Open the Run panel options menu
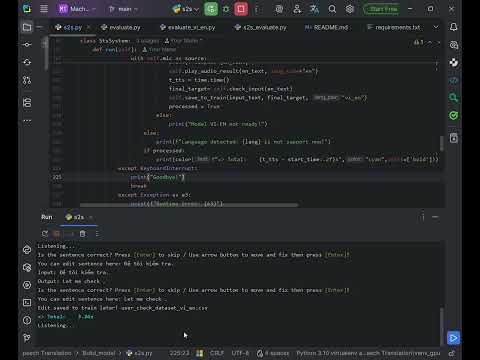 (423, 217)
